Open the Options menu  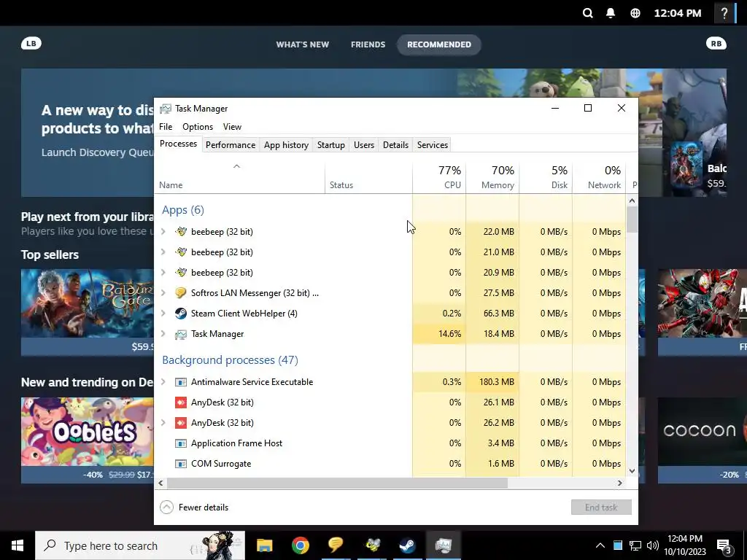(x=198, y=127)
